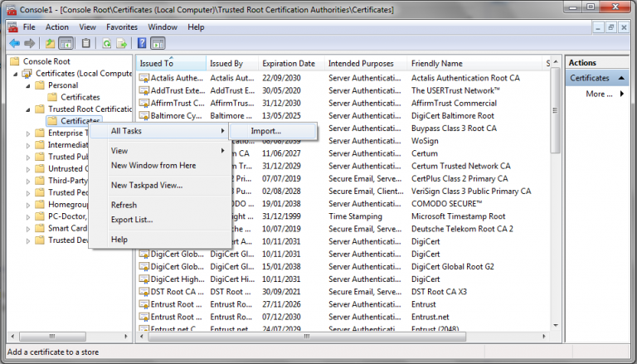Expand the Third-Party Root node
Viewport: 637px width, 364px height.
pyautogui.click(x=27, y=181)
